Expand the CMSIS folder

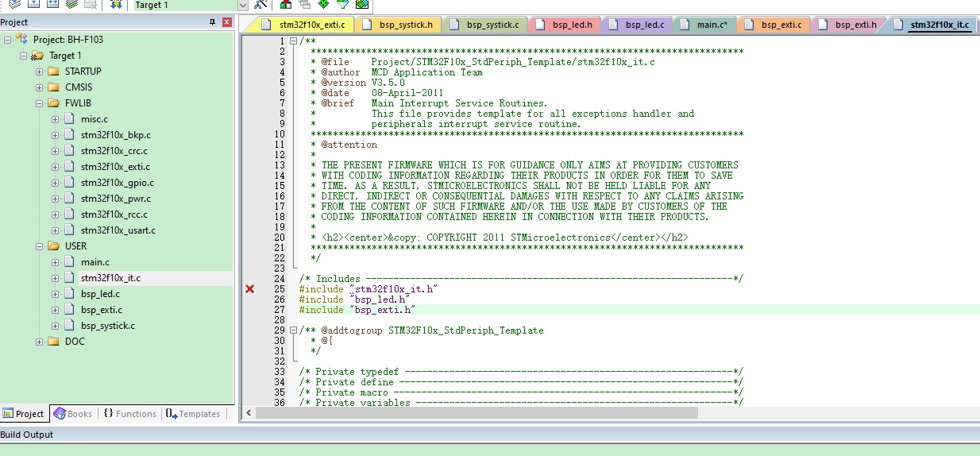tap(39, 87)
